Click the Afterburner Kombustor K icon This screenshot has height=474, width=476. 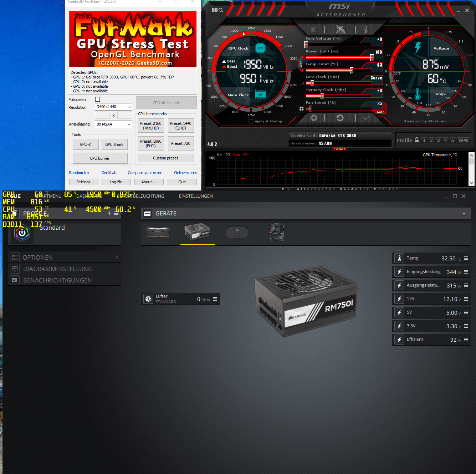coord(313,30)
